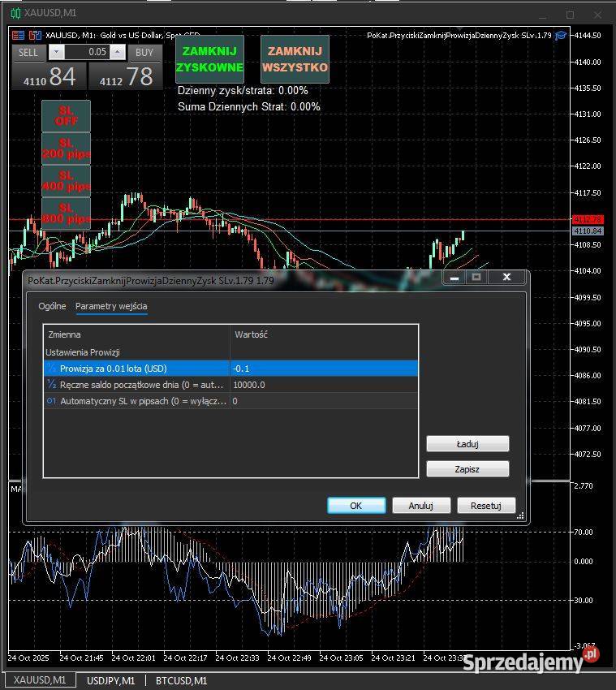Click the Ręczne saldo parameter type icon
The image size is (616, 690).
click(52, 385)
